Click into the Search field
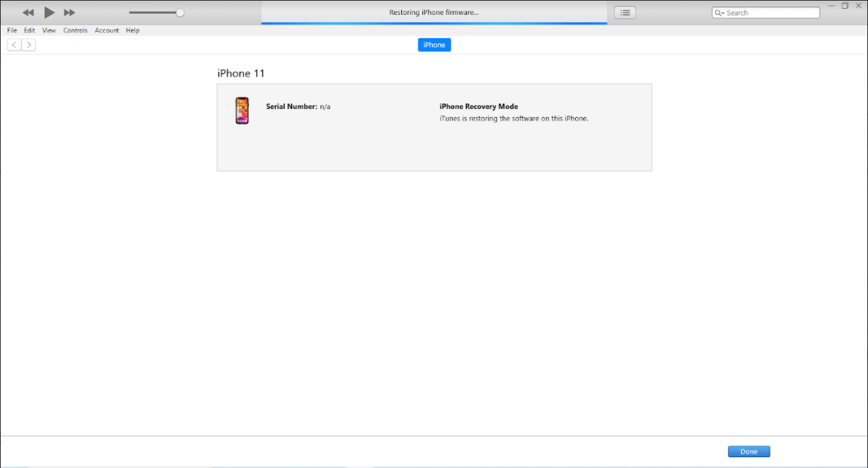This screenshot has width=868, height=468. tap(766, 13)
